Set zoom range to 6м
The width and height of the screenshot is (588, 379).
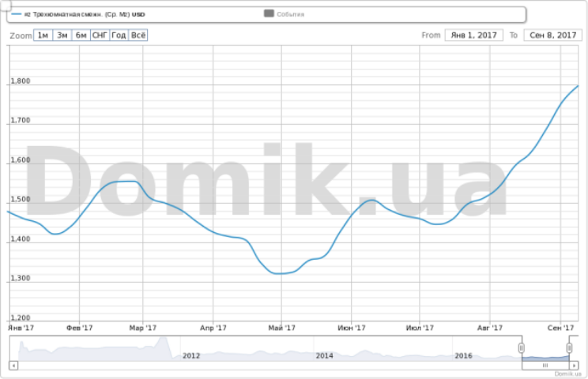[81, 36]
